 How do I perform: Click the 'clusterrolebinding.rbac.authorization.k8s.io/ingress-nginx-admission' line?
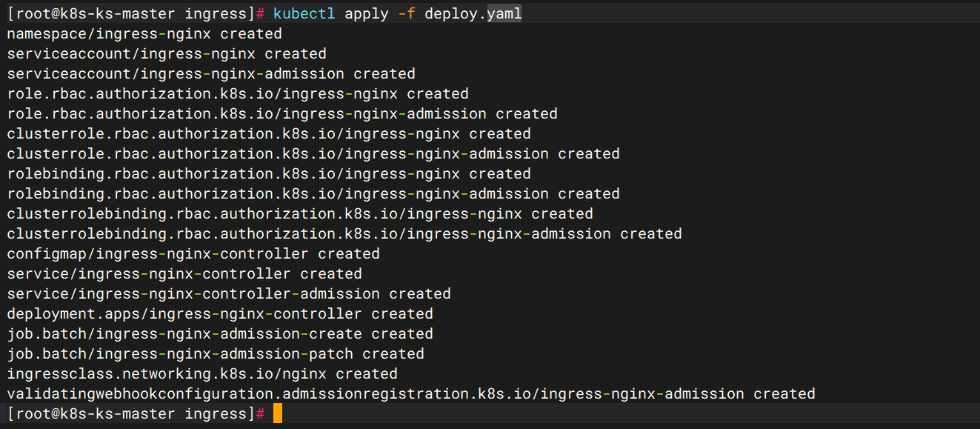pos(344,234)
